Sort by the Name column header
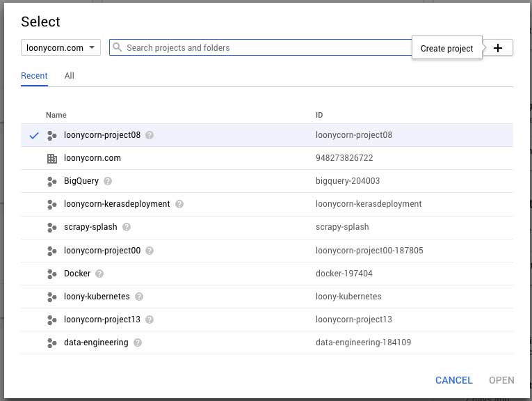This screenshot has width=532, height=401. [56, 115]
